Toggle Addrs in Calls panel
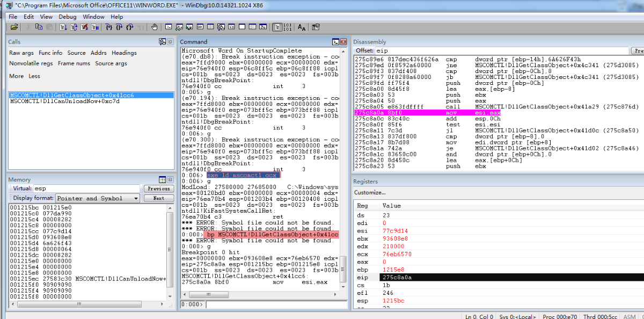 pyautogui.click(x=99, y=53)
